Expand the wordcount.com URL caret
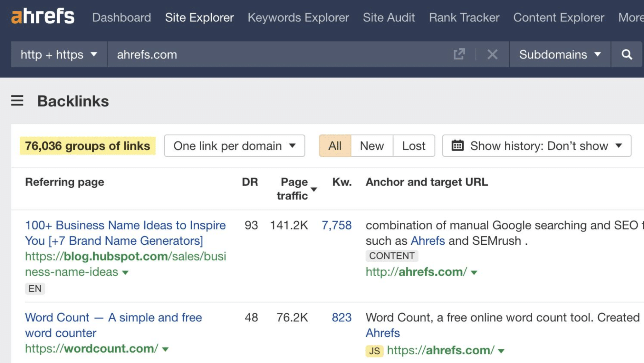 point(165,349)
